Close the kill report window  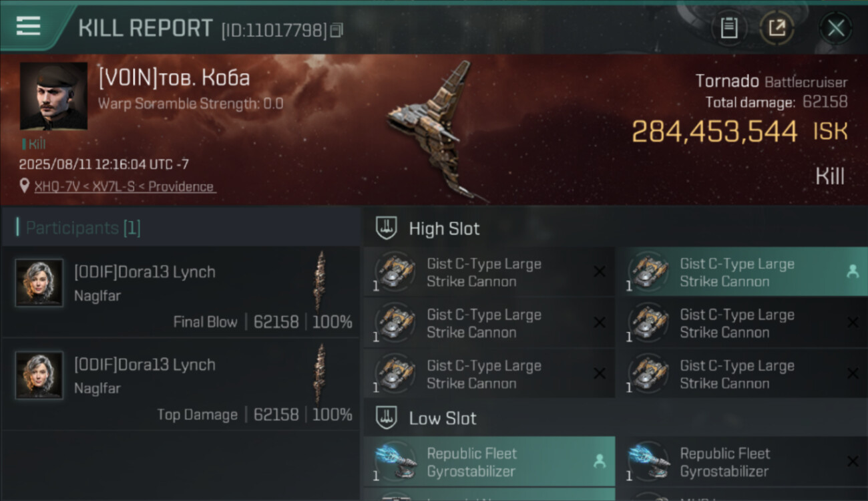(835, 28)
